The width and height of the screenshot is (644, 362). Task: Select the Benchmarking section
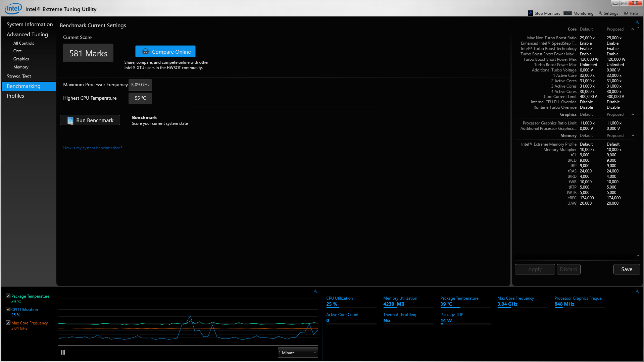(29, 86)
